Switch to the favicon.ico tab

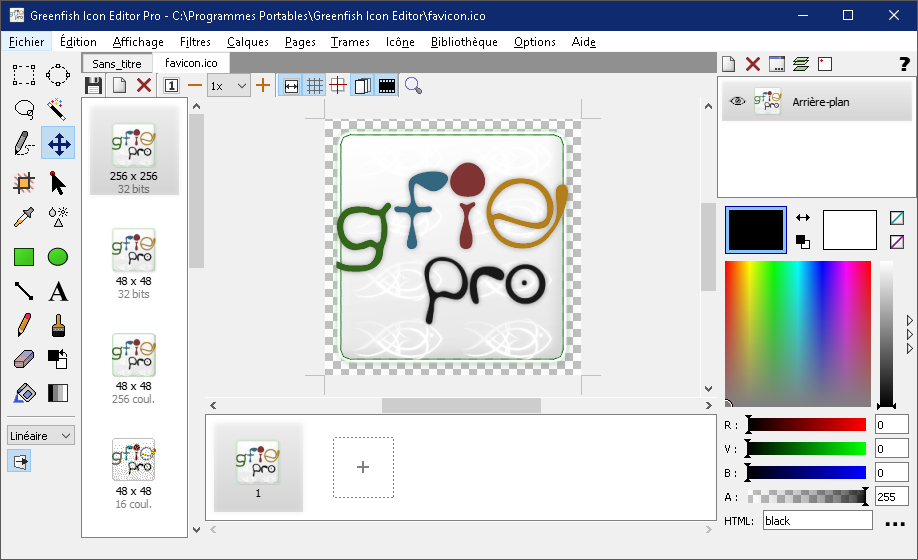pos(191,63)
